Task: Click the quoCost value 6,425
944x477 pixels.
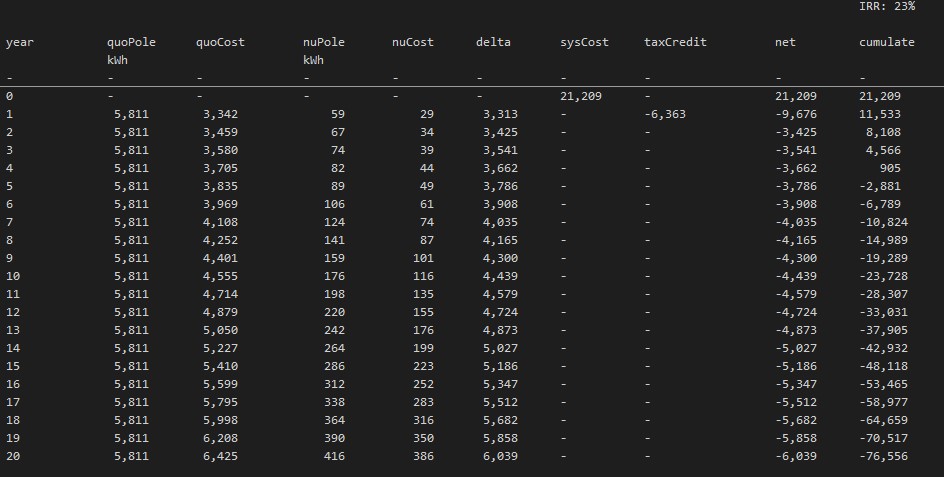Action: 219,456
